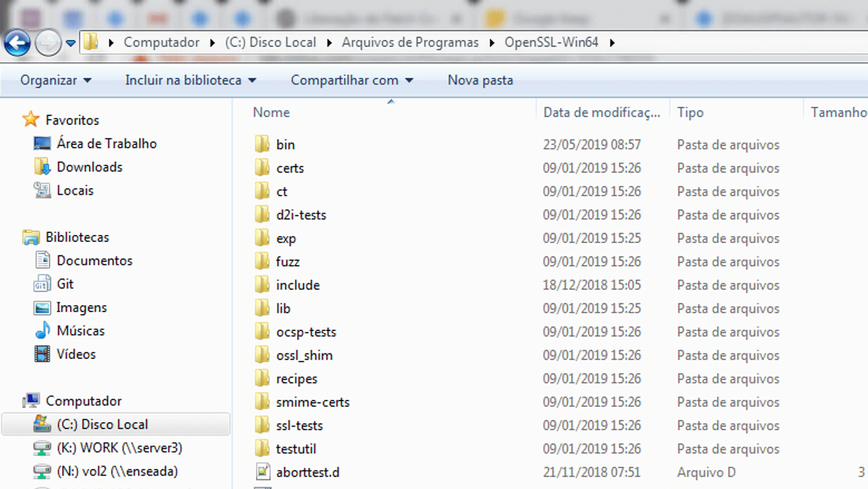The width and height of the screenshot is (868, 489).
Task: Click the d2i-tests folder icon
Action: click(262, 215)
